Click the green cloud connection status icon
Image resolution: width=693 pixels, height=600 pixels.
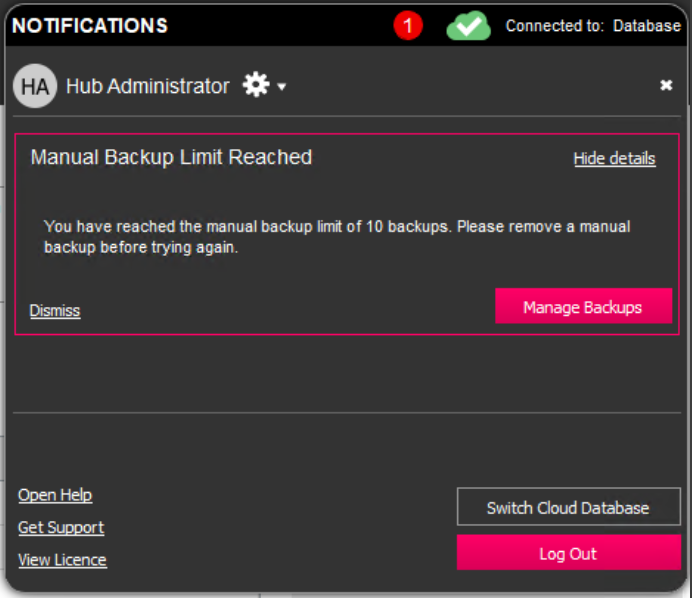[x=468, y=26]
